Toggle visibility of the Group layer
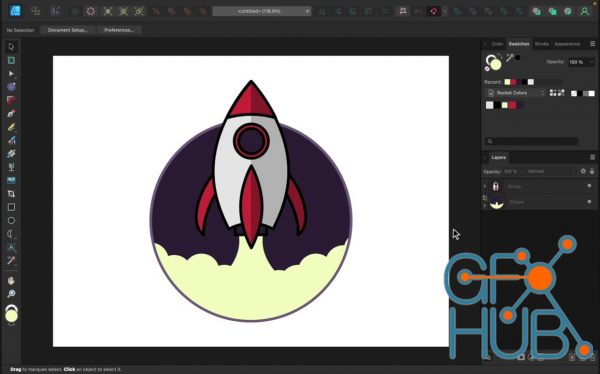The height and width of the screenshot is (374, 600). tap(589, 186)
